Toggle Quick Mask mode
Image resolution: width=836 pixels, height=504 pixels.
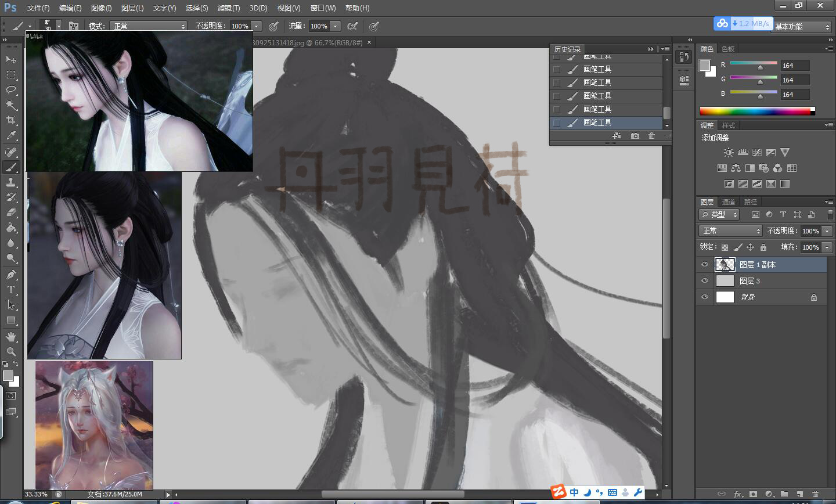pyautogui.click(x=11, y=396)
